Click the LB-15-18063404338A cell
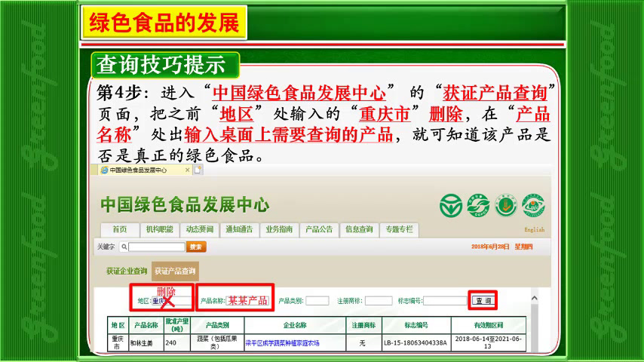The width and height of the screenshot is (644, 362). pyautogui.click(x=416, y=343)
